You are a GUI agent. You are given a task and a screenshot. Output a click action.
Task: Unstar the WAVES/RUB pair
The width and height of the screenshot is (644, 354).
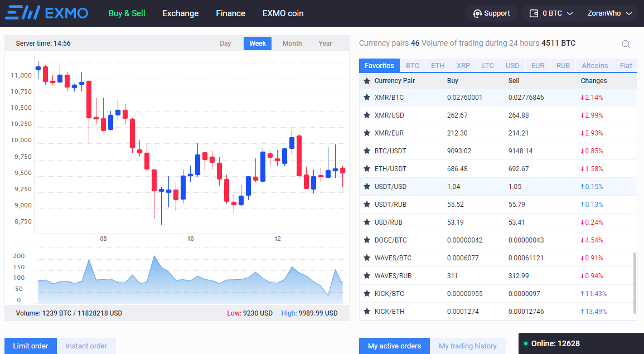[x=367, y=275]
